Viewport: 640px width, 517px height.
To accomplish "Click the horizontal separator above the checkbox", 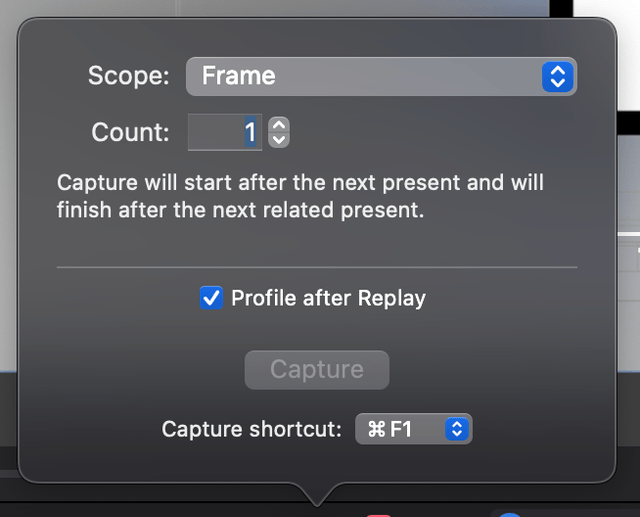I will [x=316, y=267].
